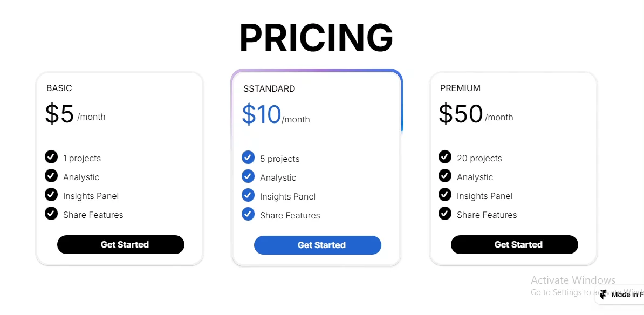Click the blue Standard plan Get Started button
Screen dimensions: 644x315
[x=318, y=245]
